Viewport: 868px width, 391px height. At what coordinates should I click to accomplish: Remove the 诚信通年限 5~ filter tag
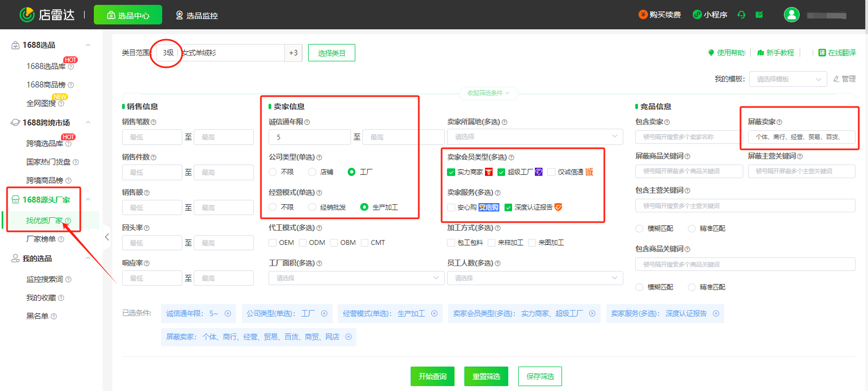point(228,313)
